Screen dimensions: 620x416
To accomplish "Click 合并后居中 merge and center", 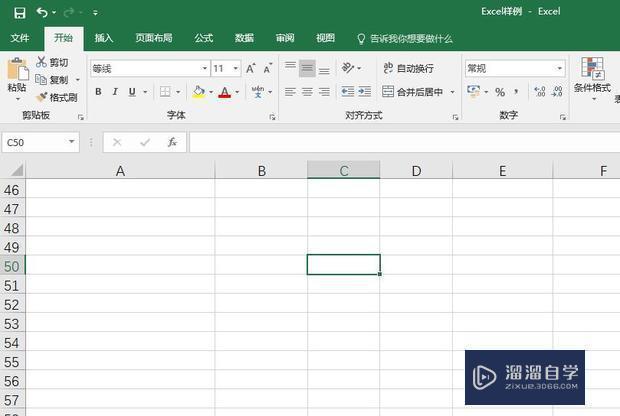I will click(x=412, y=92).
